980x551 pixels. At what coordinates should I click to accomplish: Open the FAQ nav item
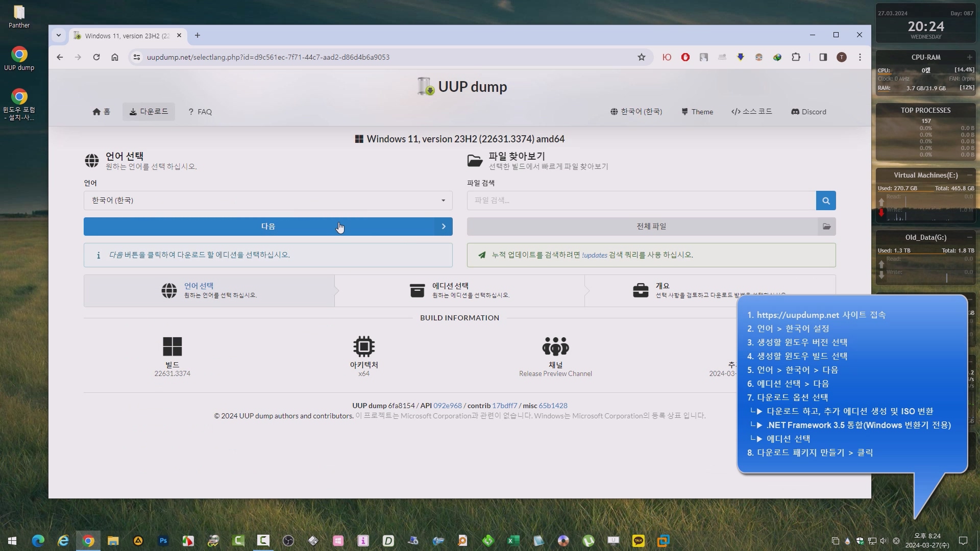click(200, 112)
